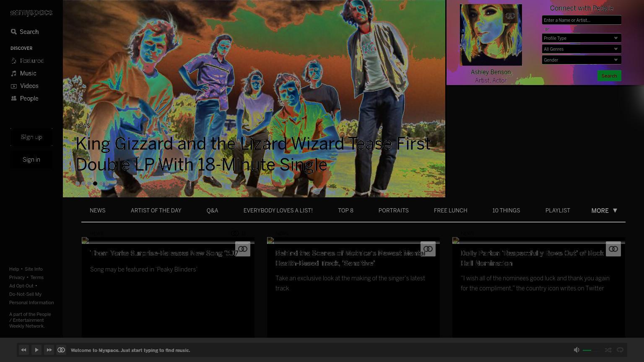Screen dimensions: 644x362
Task: Go to Music in the sidebar
Action: (x=23, y=73)
